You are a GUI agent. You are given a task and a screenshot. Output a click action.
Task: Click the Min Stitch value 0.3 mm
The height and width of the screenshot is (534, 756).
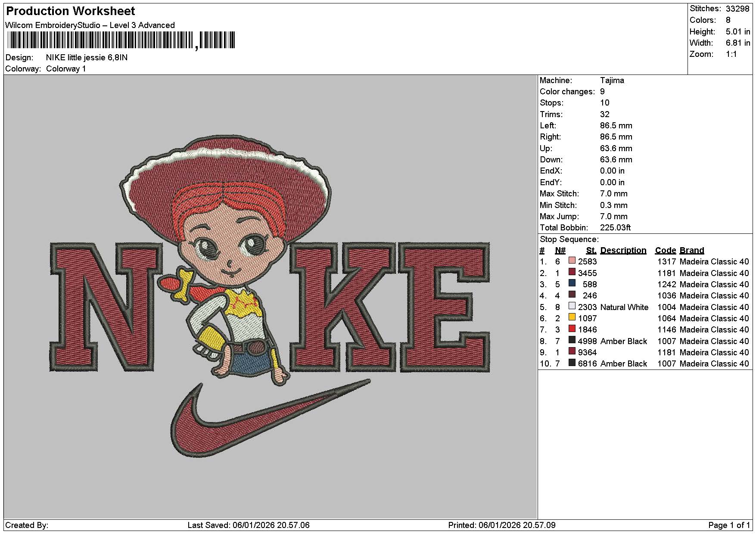614,205
